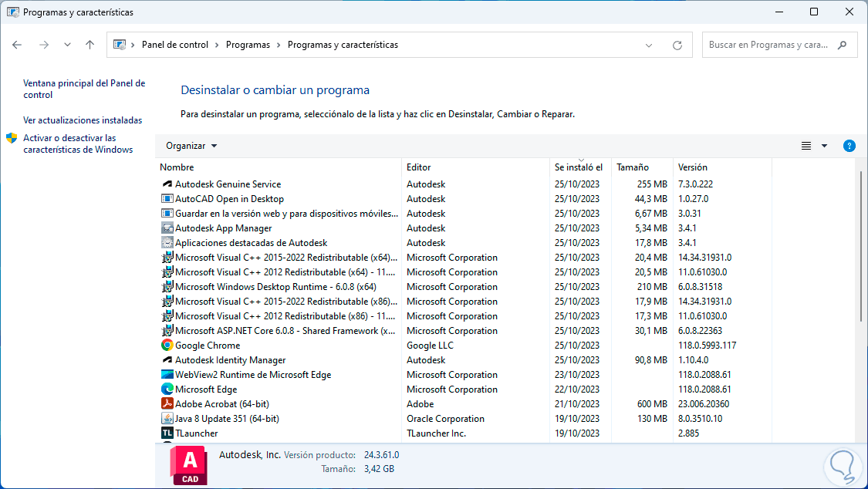Select Adobe Acrobat (64-bit) name
868x489 pixels.
222,404
